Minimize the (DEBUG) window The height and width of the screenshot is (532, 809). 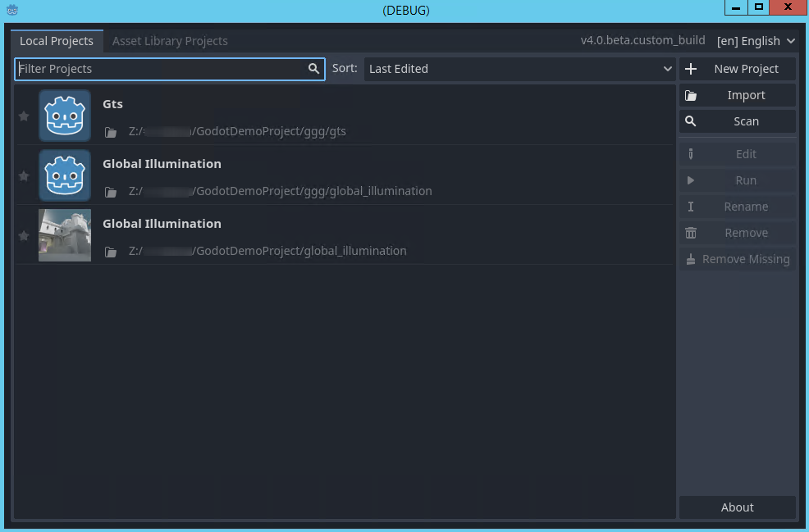click(x=736, y=7)
